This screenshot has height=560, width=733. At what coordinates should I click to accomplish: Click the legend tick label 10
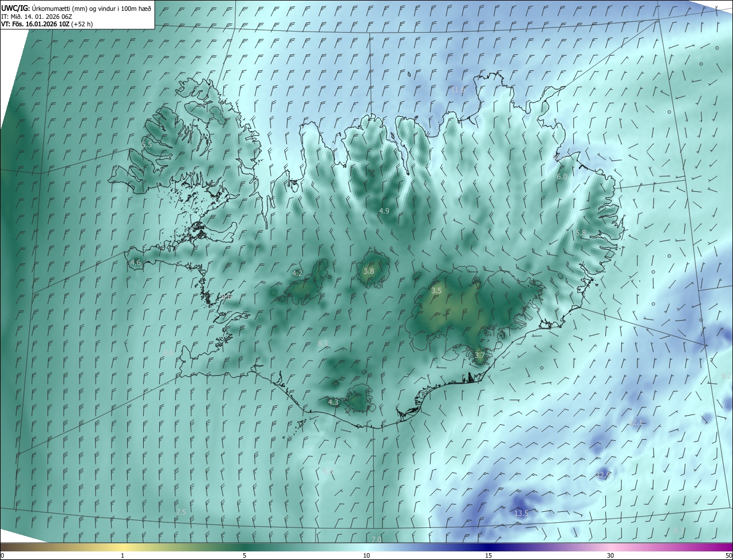pos(366,555)
